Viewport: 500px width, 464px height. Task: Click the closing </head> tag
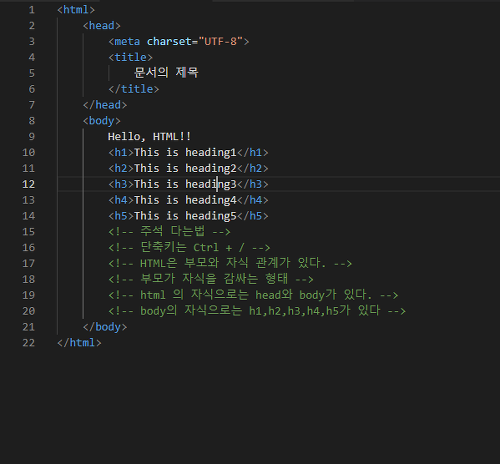[x=105, y=105]
